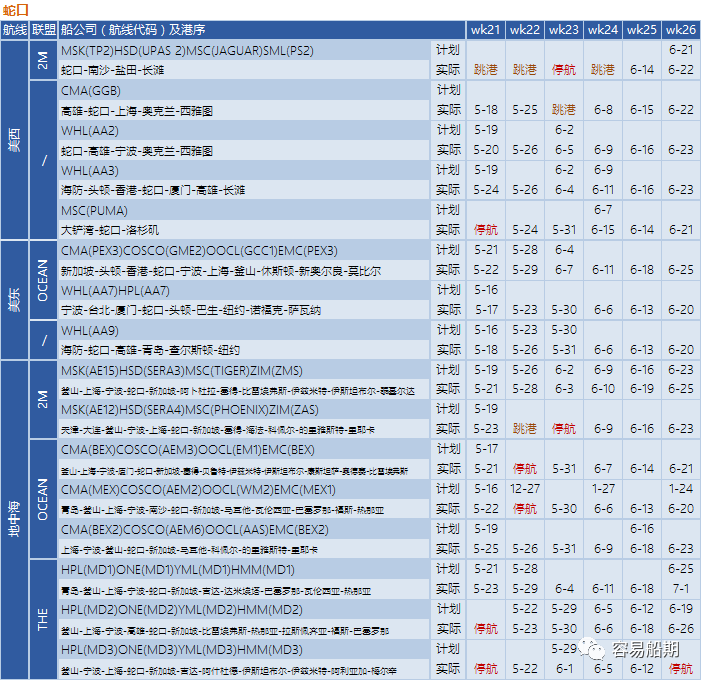This screenshot has height=681, width=702.
Task: Click the 1-24 planned value under wk26
Action: pyautogui.click(x=681, y=489)
